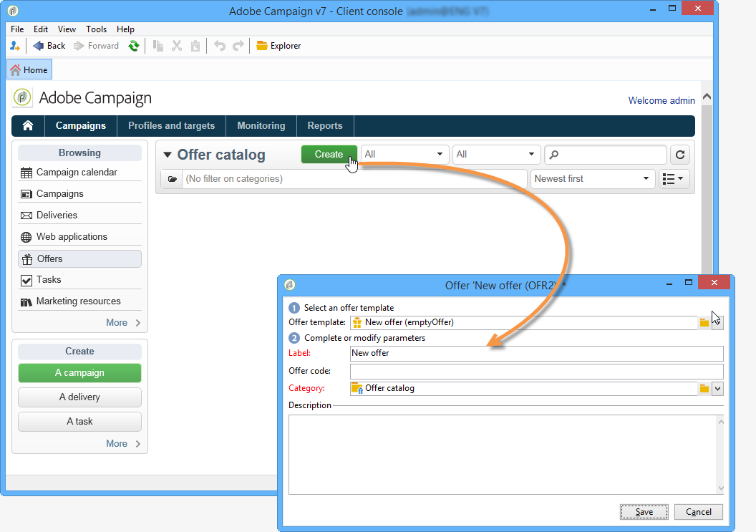
Task: Open Campaign calendar in Browsing
Action: point(79,172)
